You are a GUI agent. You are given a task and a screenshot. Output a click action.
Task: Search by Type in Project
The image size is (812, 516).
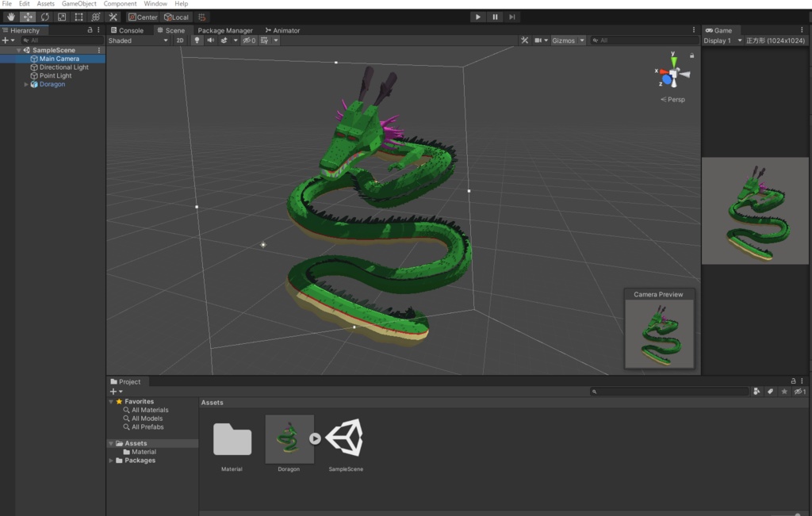pyautogui.click(x=756, y=392)
